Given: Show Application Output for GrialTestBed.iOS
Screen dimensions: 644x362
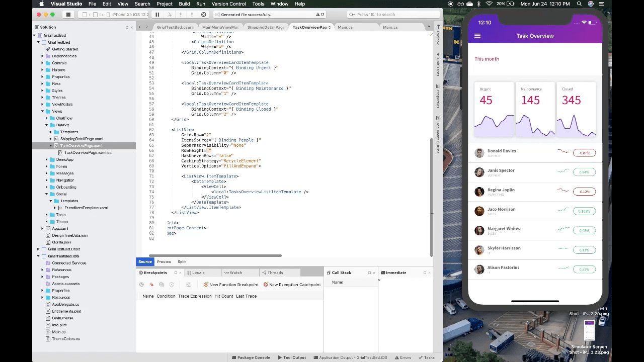Looking at the screenshot, I should [x=350, y=357].
